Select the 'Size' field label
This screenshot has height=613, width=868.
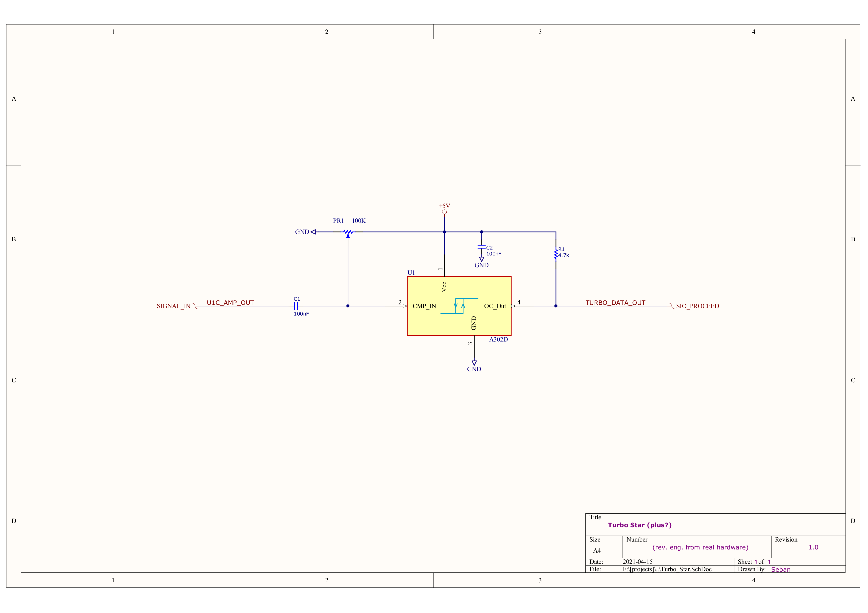click(x=595, y=539)
